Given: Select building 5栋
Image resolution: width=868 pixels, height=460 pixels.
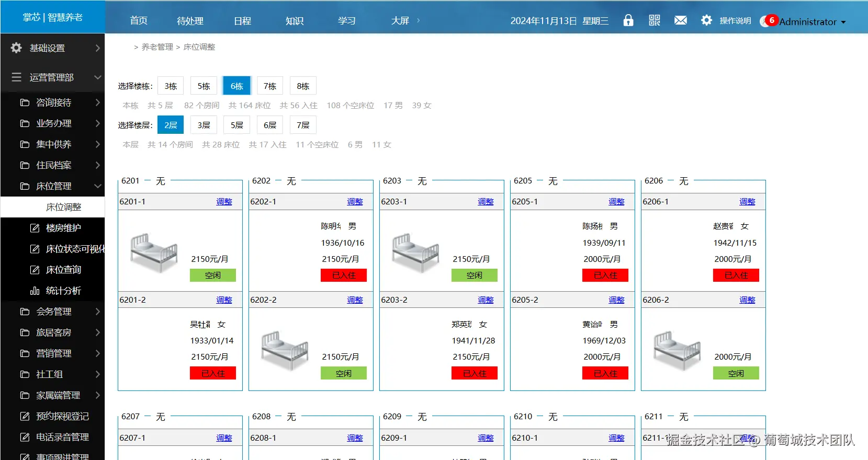Looking at the screenshot, I should (x=204, y=86).
